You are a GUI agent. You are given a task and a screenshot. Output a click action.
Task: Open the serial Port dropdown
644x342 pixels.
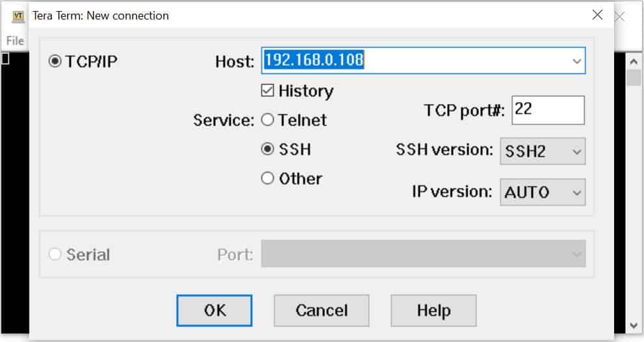click(x=424, y=254)
